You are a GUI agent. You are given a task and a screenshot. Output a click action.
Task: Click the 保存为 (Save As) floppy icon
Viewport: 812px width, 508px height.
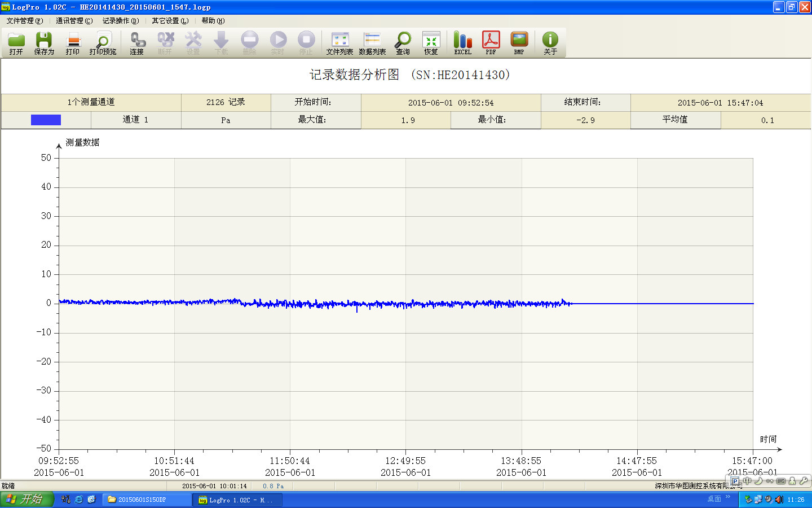pos(44,43)
